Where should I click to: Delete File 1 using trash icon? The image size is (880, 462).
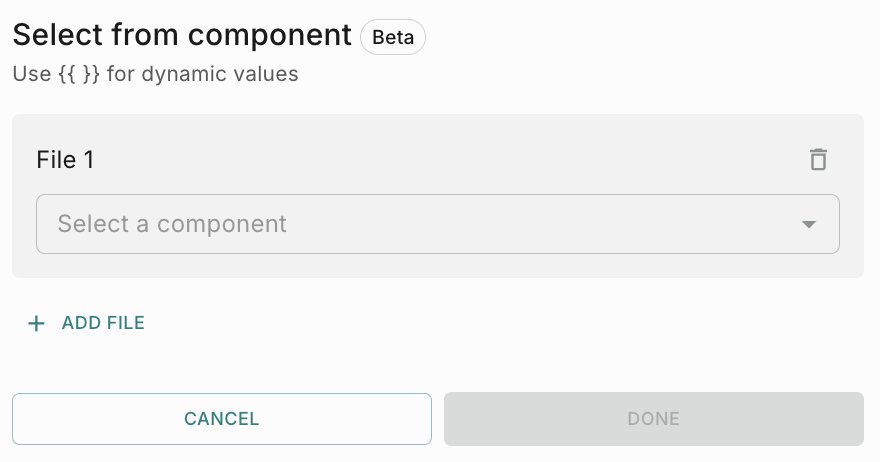coord(818,159)
